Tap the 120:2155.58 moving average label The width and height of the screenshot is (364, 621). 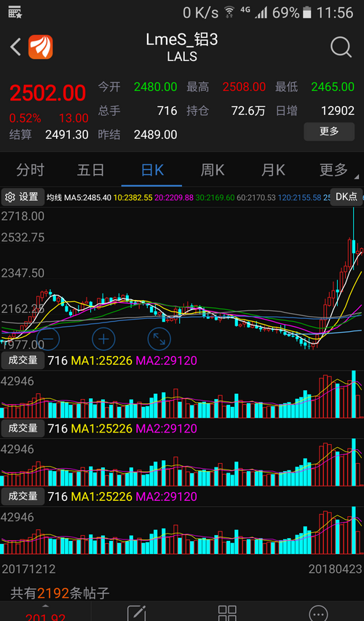click(299, 197)
